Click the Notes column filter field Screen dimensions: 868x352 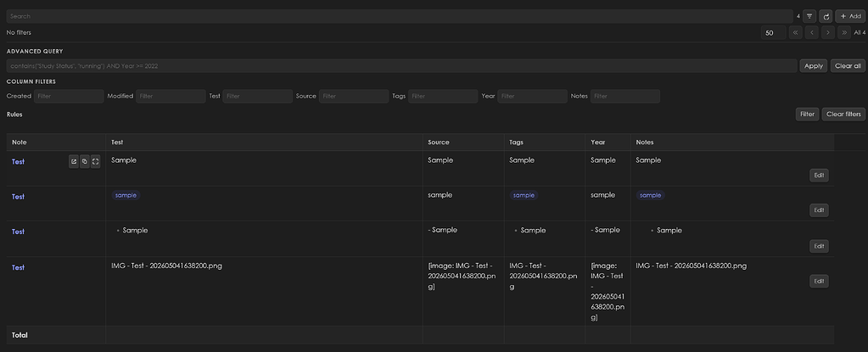click(x=625, y=97)
